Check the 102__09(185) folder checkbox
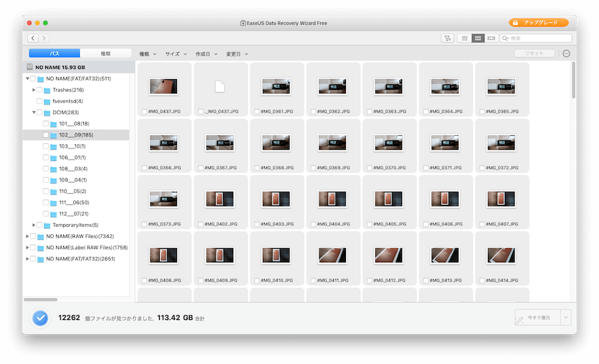The height and width of the screenshot is (364, 599). [x=46, y=135]
